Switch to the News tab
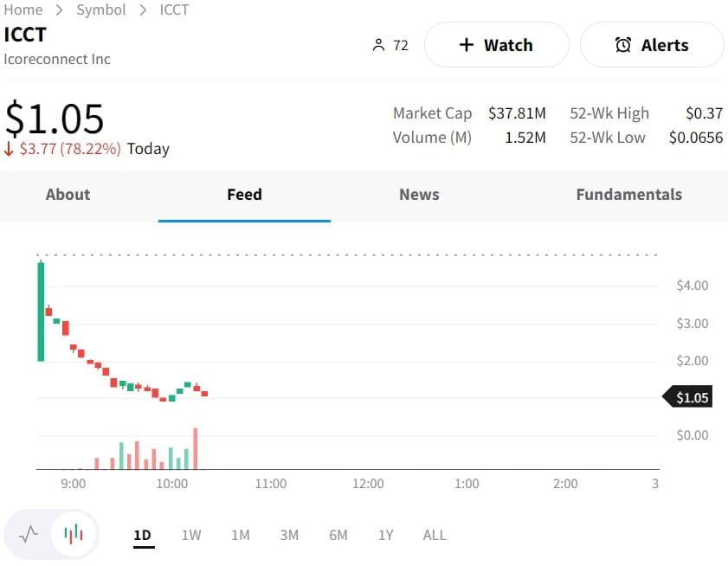This screenshot has height=566, width=728. point(419,195)
